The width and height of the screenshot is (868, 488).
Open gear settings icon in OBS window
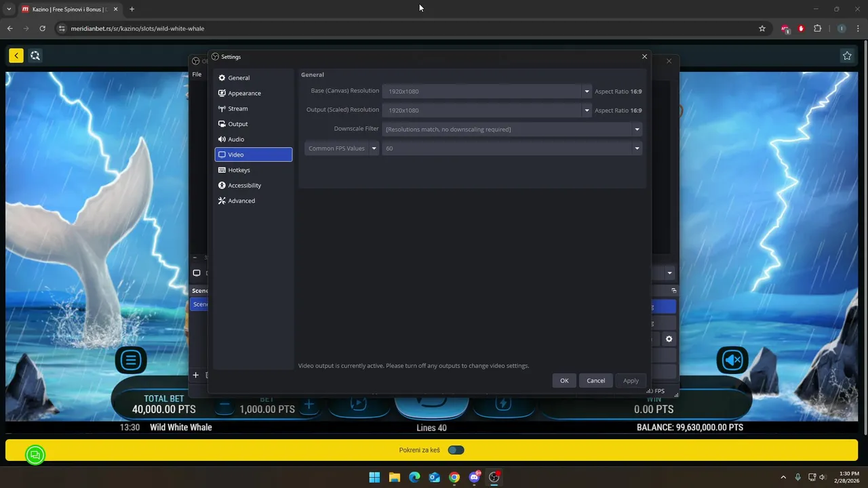pyautogui.click(x=669, y=339)
